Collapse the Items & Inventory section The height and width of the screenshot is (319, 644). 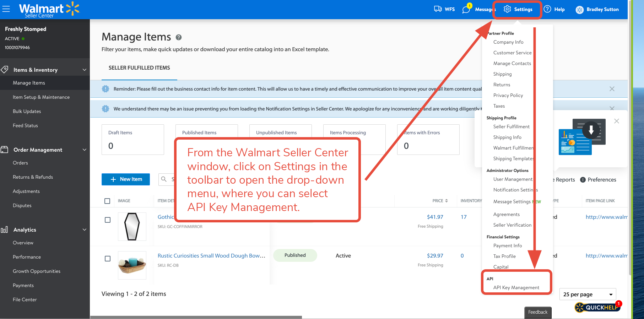(x=85, y=70)
